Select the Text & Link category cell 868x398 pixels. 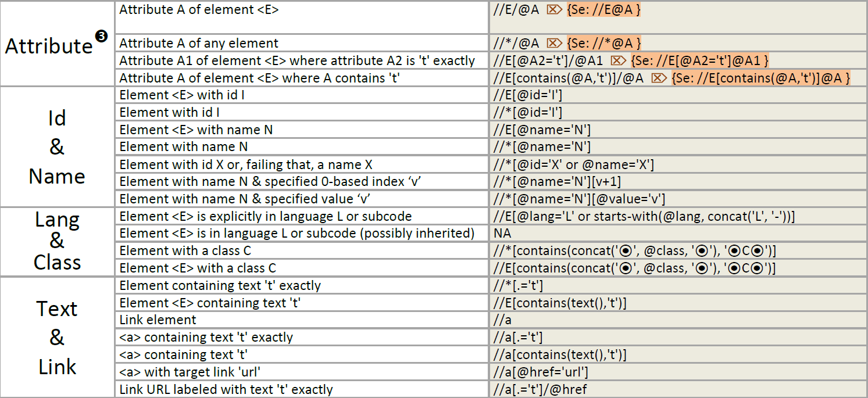(57, 338)
